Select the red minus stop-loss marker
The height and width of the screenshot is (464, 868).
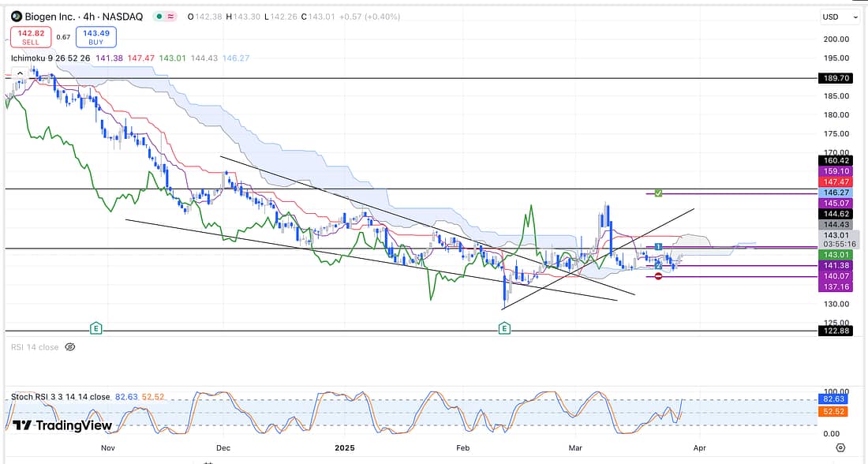tap(658, 275)
